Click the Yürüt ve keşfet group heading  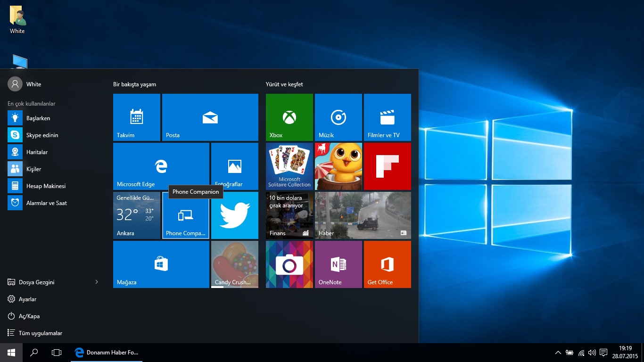click(284, 84)
